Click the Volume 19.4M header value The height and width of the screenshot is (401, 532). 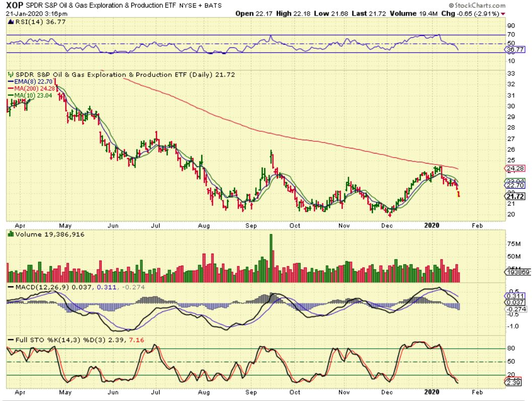414,14
